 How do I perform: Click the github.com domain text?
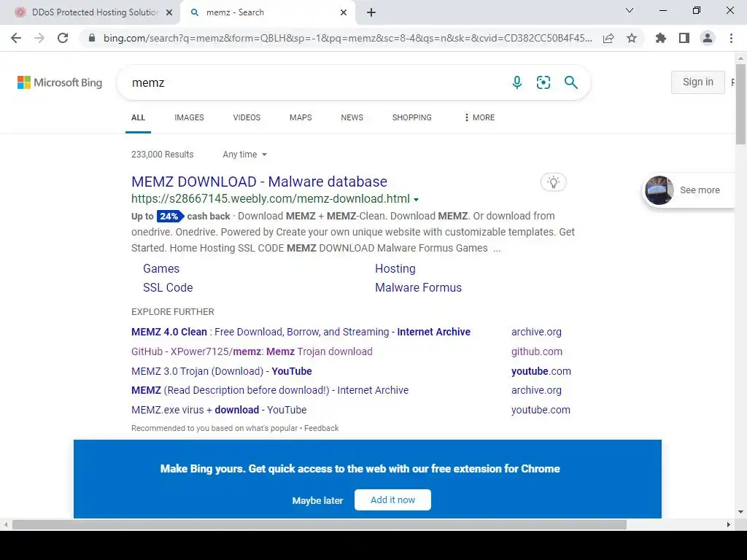[x=536, y=351]
